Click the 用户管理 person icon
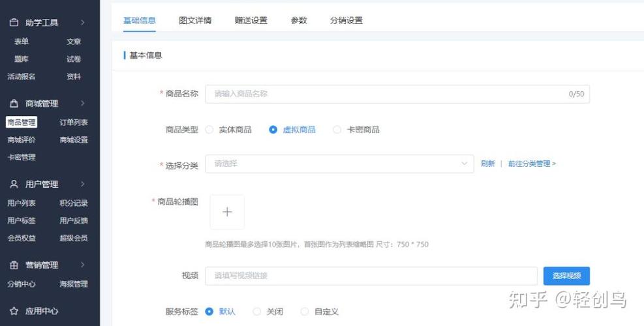 tap(14, 184)
